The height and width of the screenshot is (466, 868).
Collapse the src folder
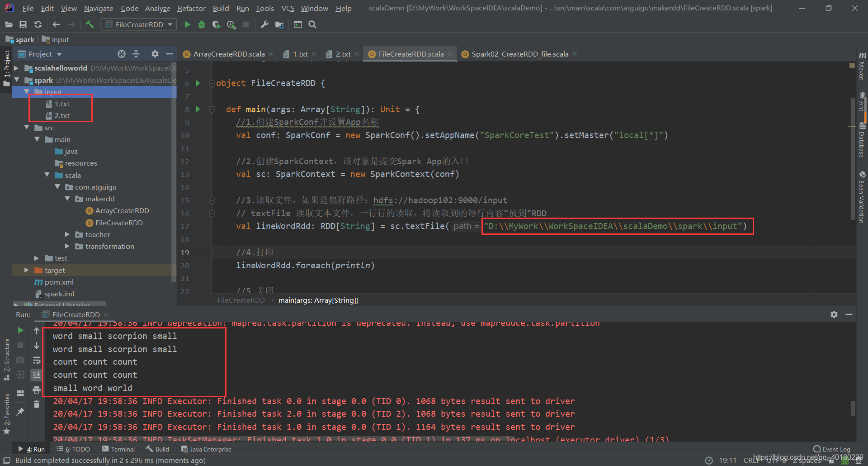click(x=27, y=128)
